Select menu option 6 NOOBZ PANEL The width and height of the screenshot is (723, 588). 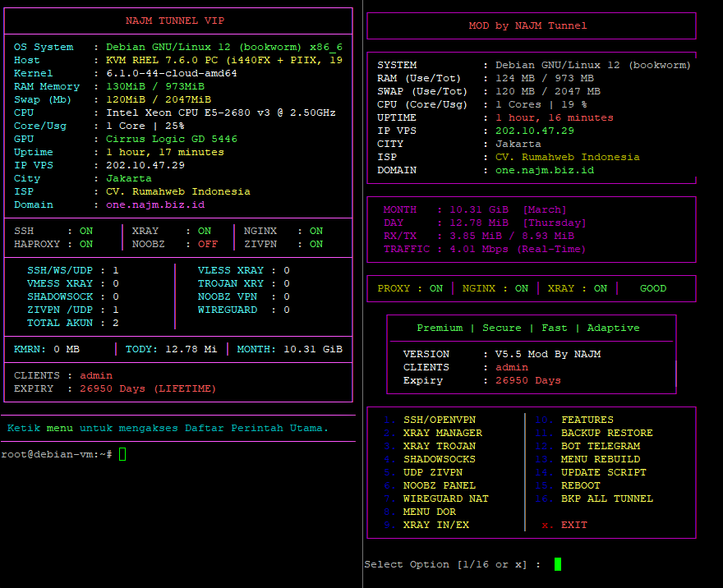[430, 485]
